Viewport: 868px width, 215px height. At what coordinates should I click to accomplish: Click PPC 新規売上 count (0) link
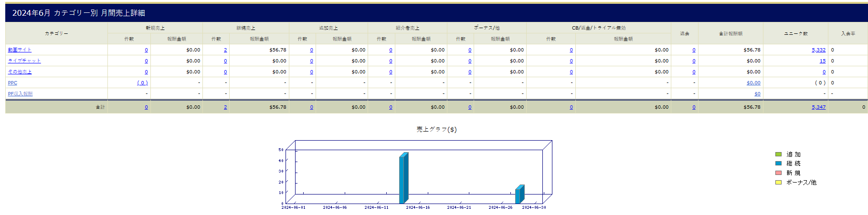tap(142, 83)
